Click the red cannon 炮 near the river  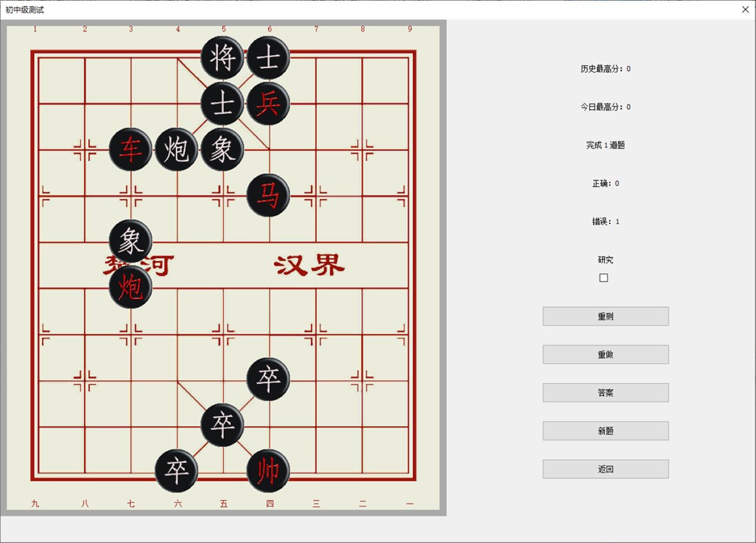(x=130, y=288)
